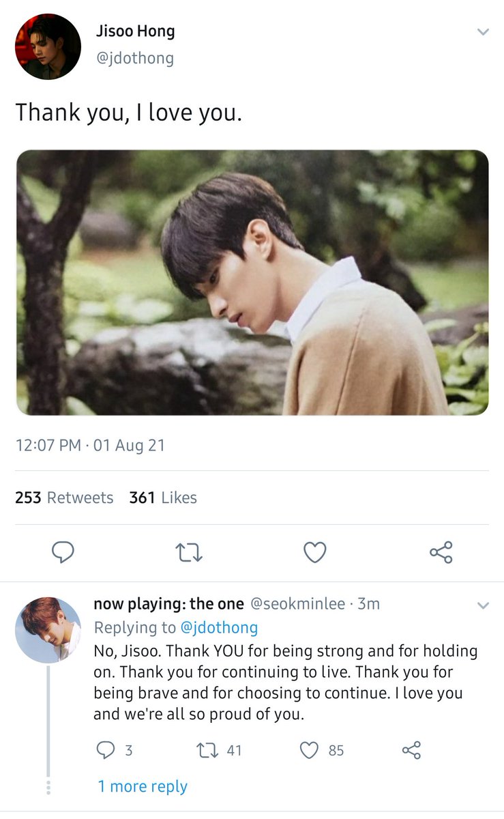Retweet the main tweet

[189, 552]
